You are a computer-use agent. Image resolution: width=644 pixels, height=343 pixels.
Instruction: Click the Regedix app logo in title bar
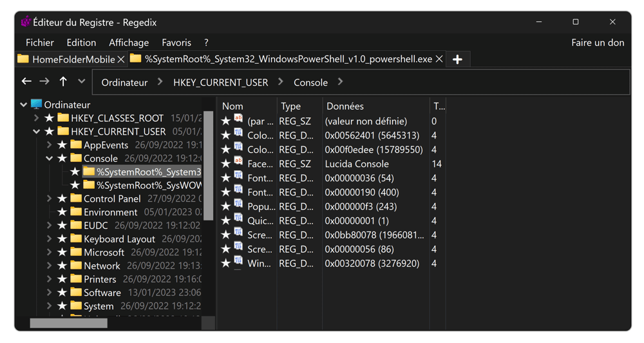coord(26,21)
